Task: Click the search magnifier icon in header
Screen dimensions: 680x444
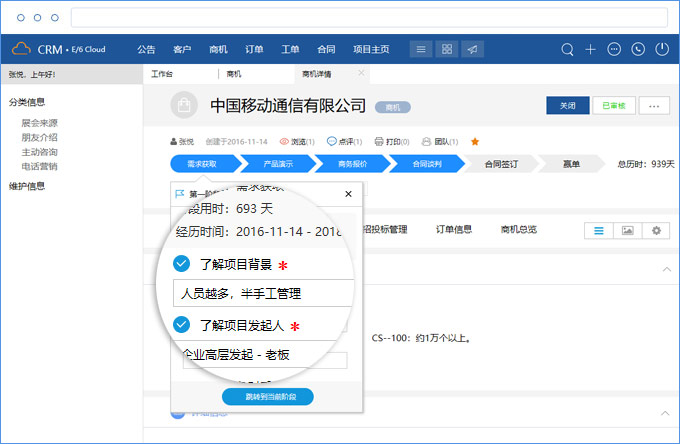Action: (x=567, y=49)
